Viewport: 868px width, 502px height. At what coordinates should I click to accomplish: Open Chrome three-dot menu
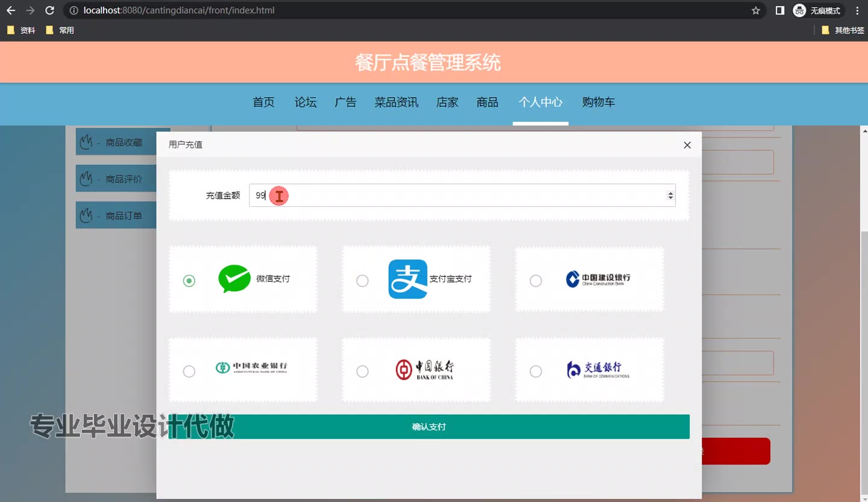[857, 10]
